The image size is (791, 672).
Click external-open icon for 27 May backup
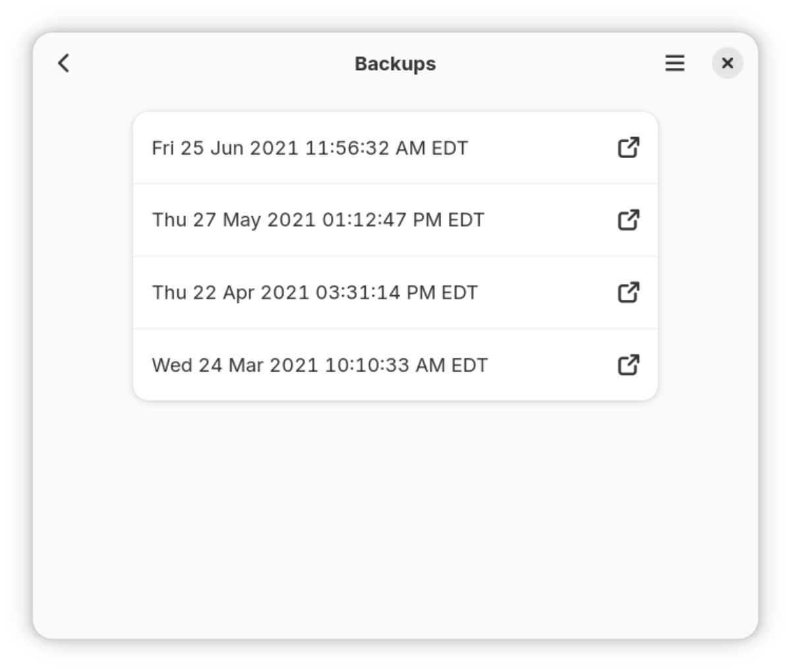628,220
